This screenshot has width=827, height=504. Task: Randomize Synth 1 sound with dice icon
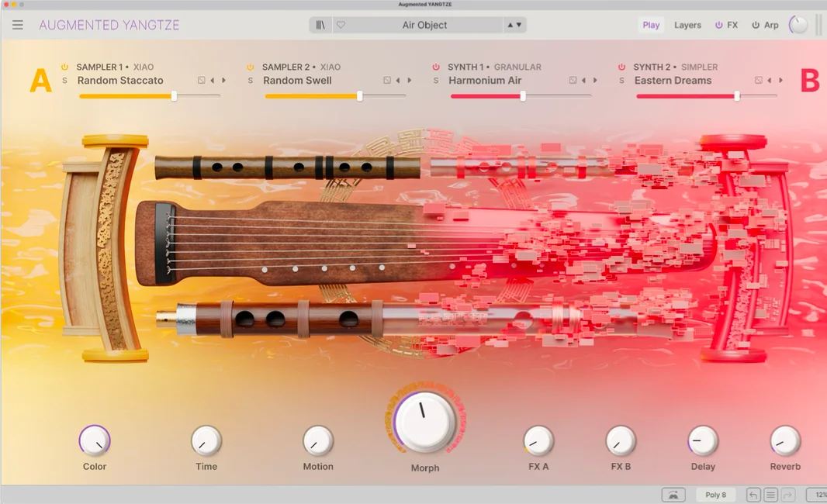coord(573,80)
